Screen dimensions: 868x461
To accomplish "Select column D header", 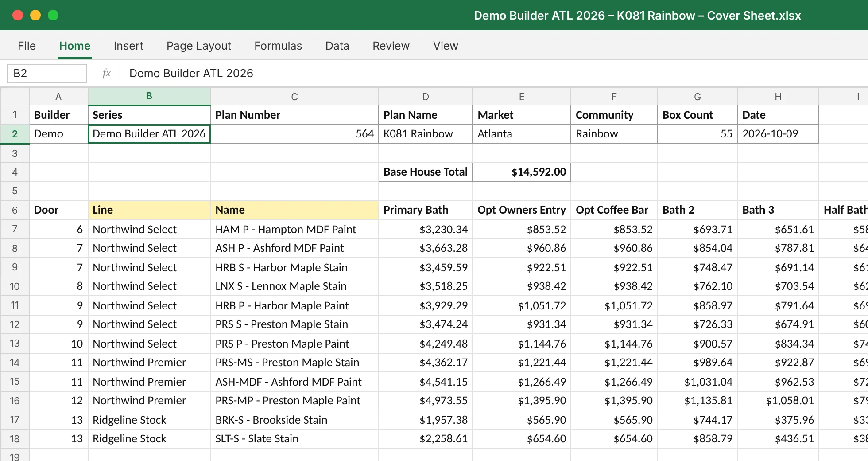I will (426, 97).
